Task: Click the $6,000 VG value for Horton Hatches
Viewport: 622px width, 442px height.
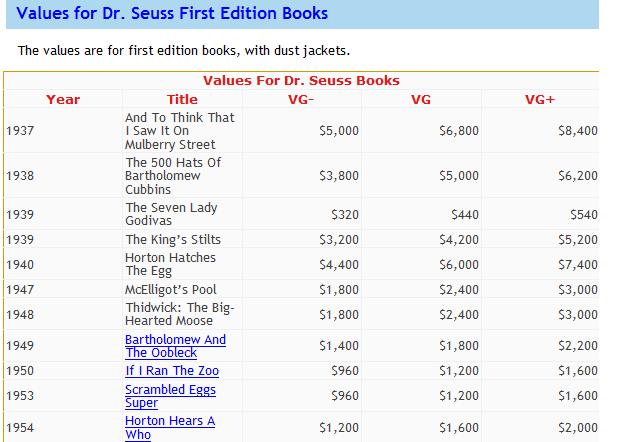Action: [459, 265]
